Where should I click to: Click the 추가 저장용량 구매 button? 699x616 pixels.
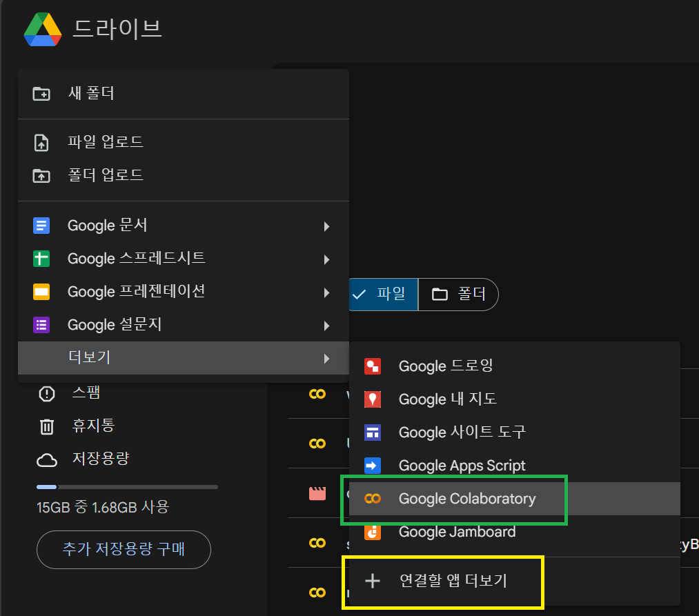(x=124, y=550)
